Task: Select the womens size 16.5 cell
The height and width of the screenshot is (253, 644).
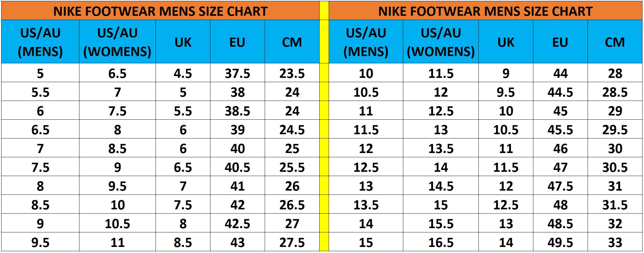Action: (x=441, y=242)
